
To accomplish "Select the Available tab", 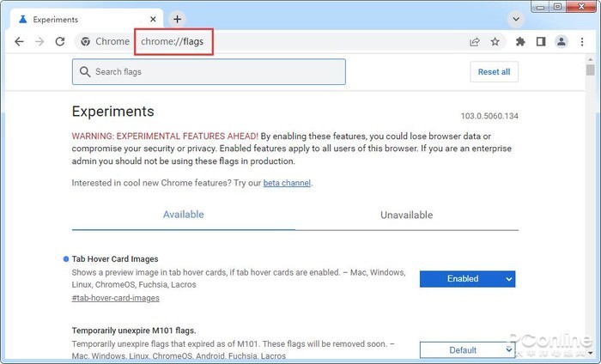I will [x=183, y=215].
